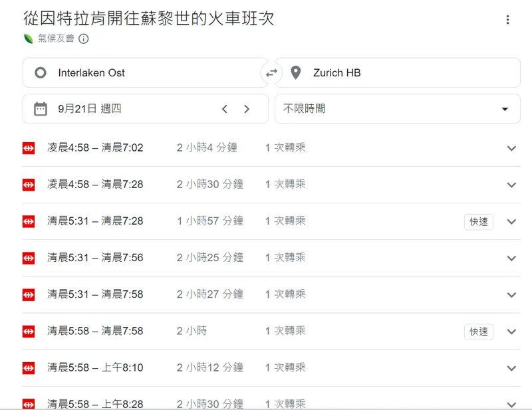Click SBB logo on 5:58–8:28 row
532x410 pixels.
pos(29,404)
